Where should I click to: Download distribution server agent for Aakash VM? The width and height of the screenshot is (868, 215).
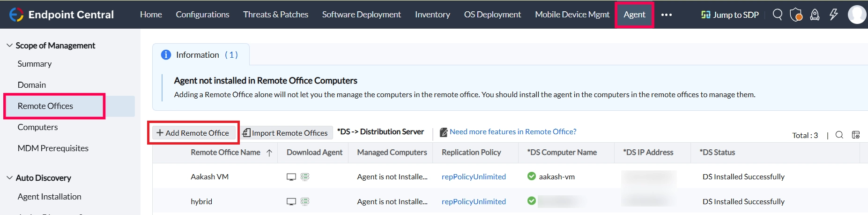pos(305,177)
